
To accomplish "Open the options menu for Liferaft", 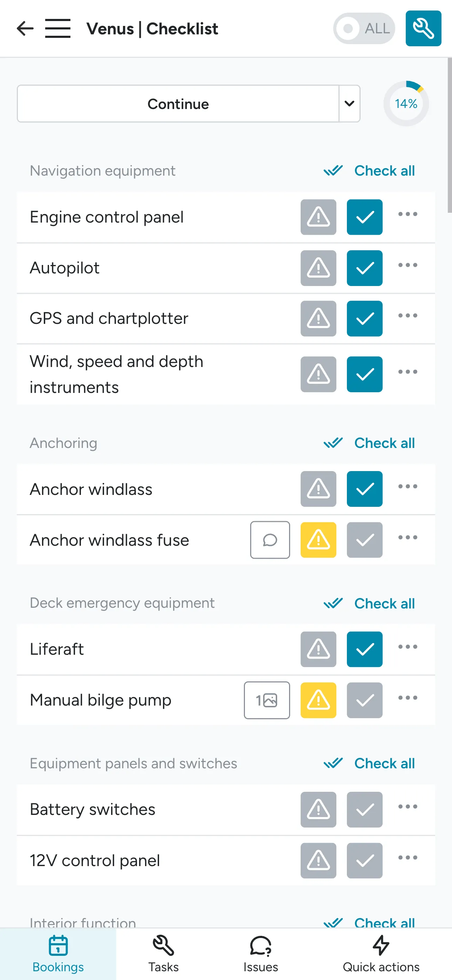I will click(x=407, y=647).
